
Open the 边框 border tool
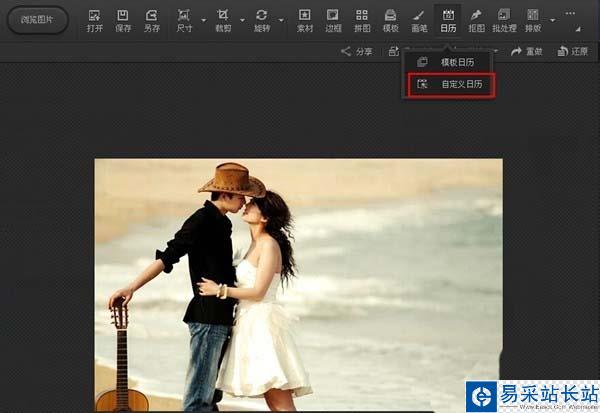click(x=333, y=21)
